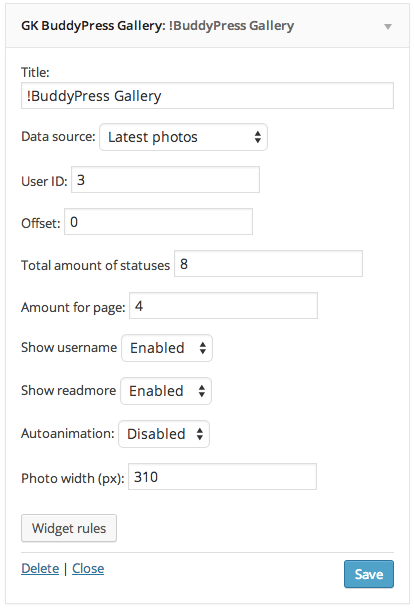Open the Show username Enabled dropdown
The image size is (414, 608).
[x=167, y=348]
